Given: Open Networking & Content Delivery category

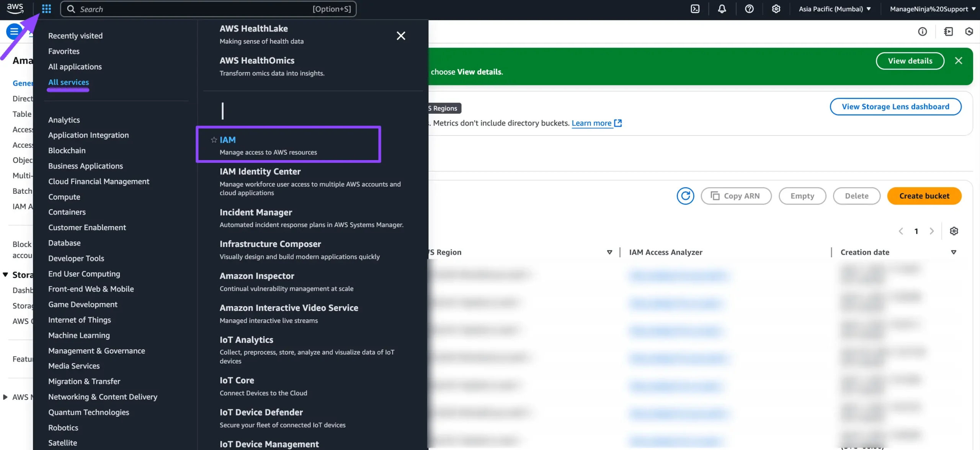Looking at the screenshot, I should coord(103,397).
